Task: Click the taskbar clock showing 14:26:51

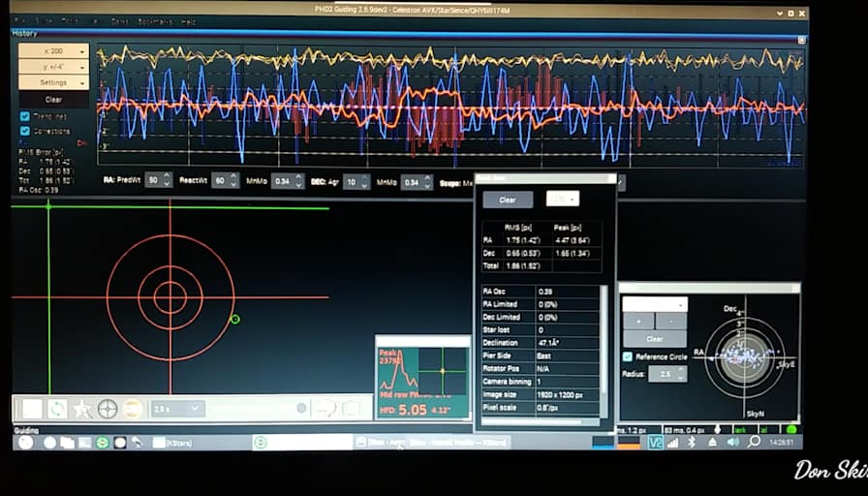Action: click(781, 443)
